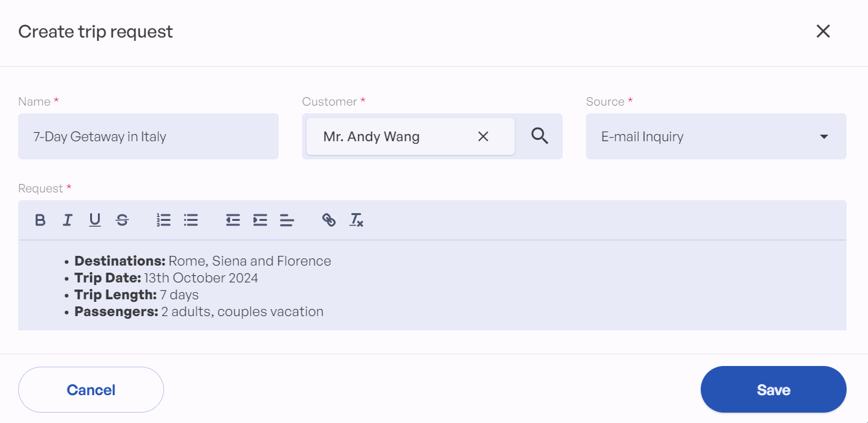Apply strikethrough formatting
The width and height of the screenshot is (868, 423).
122,220
